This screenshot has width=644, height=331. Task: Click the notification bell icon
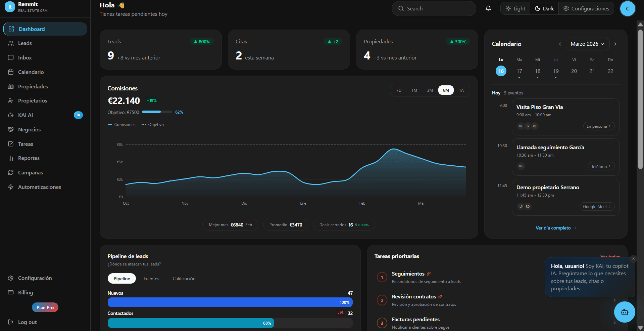488,8
